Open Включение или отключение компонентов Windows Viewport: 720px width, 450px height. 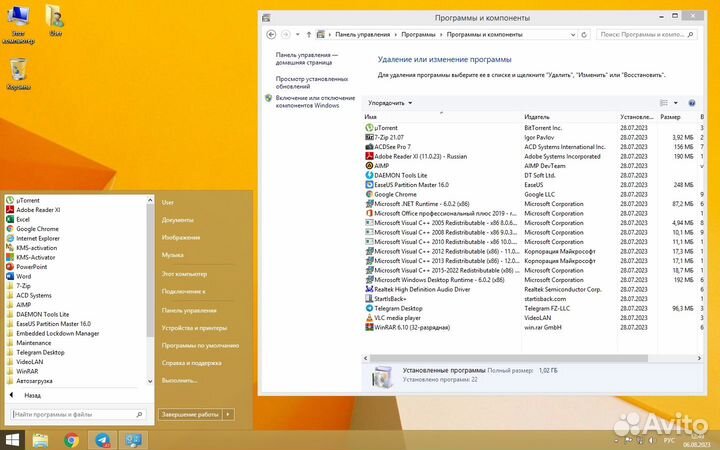click(x=315, y=101)
